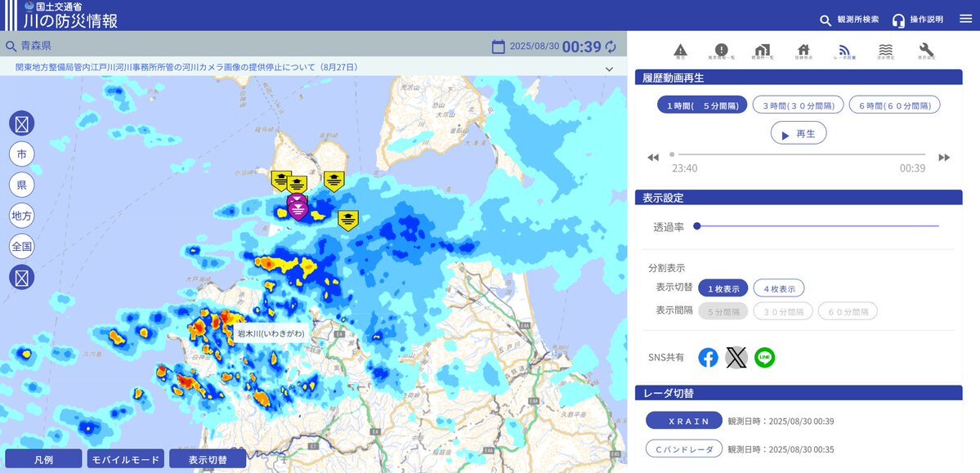Choose the 4枚表示 split view
The image size is (980, 473).
pyautogui.click(x=779, y=288)
